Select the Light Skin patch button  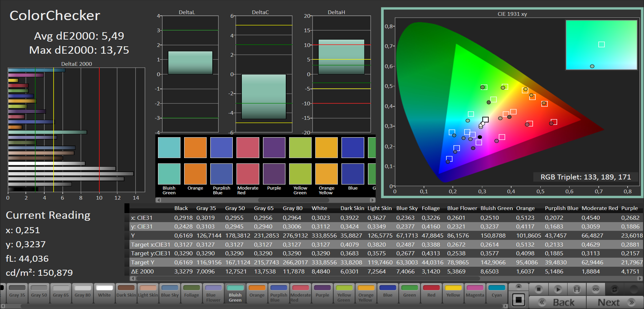point(148,293)
